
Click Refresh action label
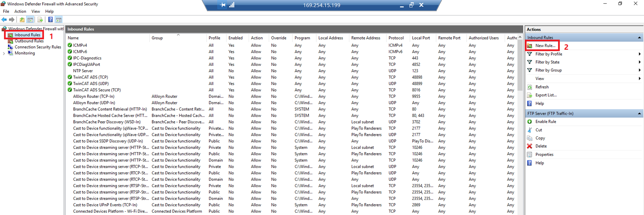[x=542, y=87]
